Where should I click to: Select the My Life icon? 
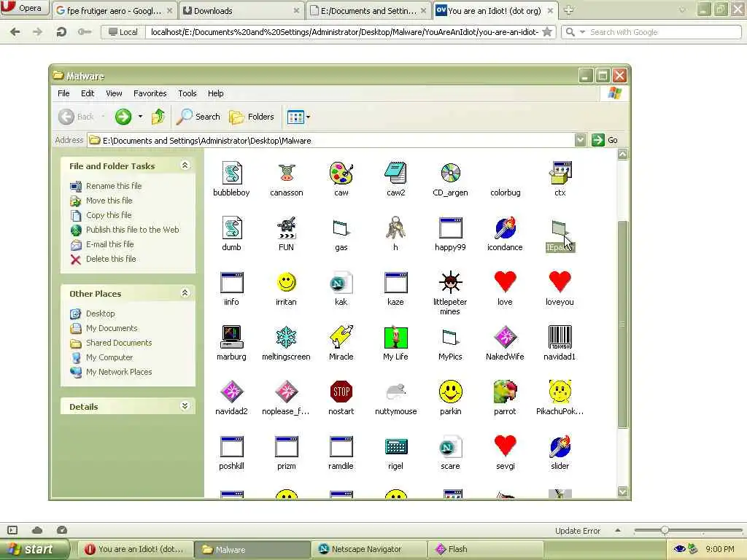tap(395, 338)
